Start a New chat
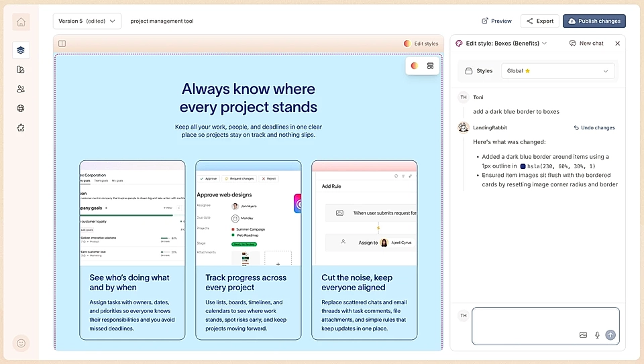 click(x=586, y=43)
